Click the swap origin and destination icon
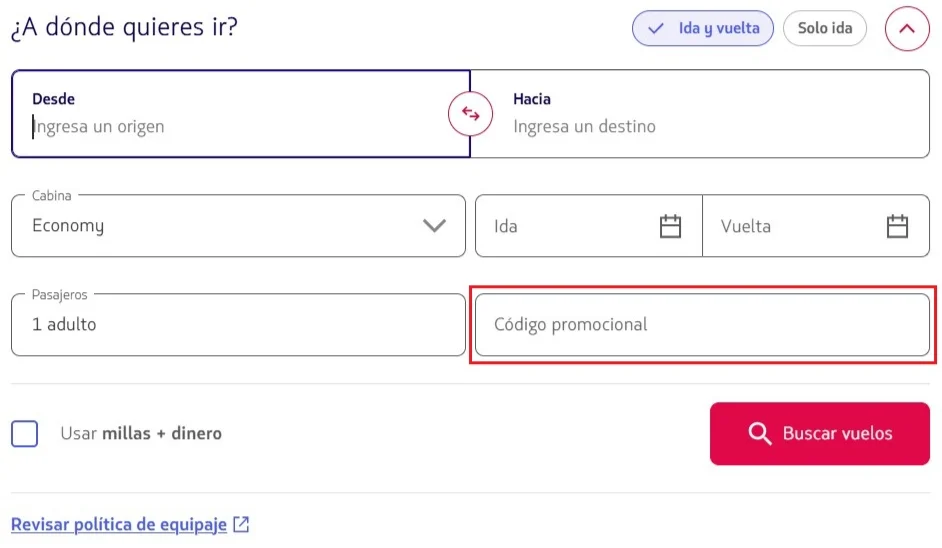This screenshot has height=548, width=942. [x=470, y=114]
